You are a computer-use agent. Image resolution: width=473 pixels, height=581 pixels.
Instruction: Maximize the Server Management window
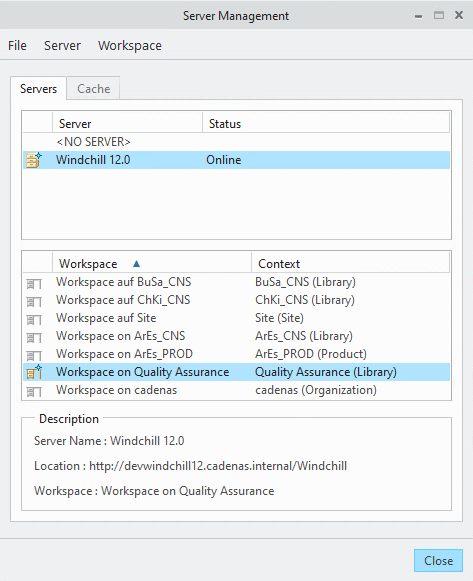[x=439, y=16]
